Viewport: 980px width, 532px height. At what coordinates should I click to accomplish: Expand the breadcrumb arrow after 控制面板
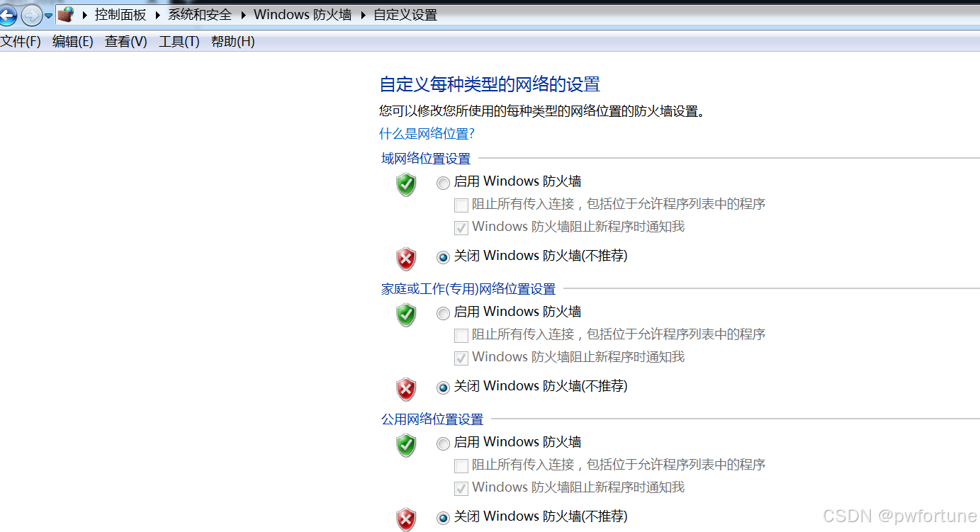pos(157,15)
